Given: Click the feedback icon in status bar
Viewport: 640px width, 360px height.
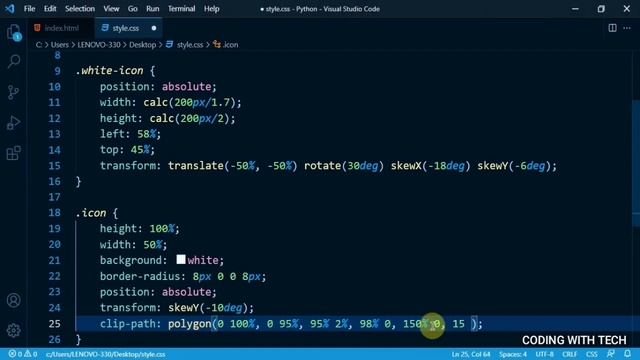Looking at the screenshot, I should click(x=611, y=354).
